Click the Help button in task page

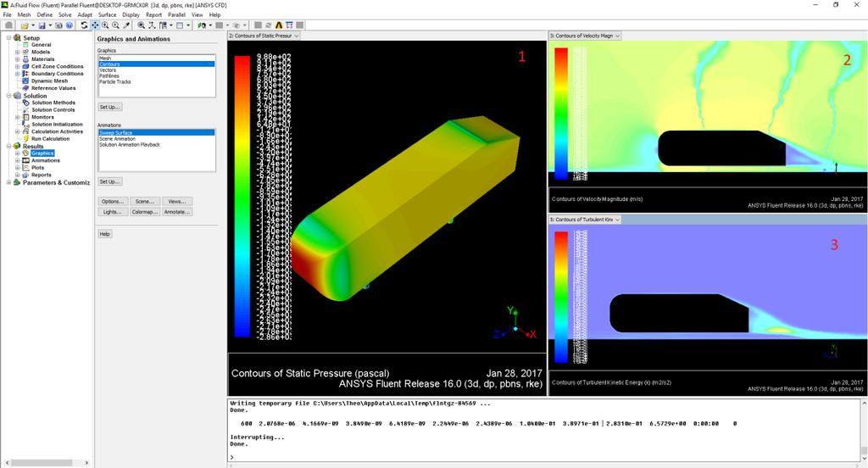click(104, 234)
